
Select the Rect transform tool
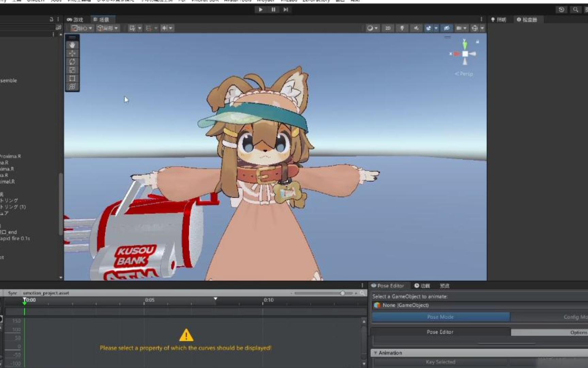tap(72, 78)
